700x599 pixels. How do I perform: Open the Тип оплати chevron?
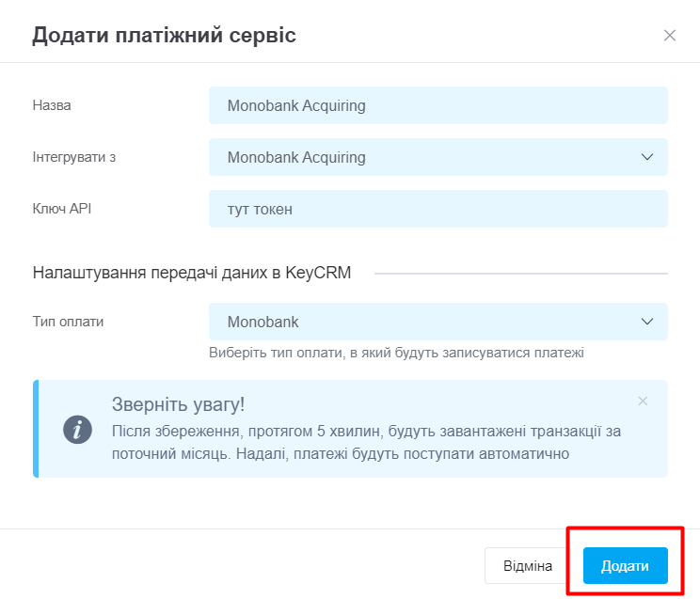click(x=647, y=322)
